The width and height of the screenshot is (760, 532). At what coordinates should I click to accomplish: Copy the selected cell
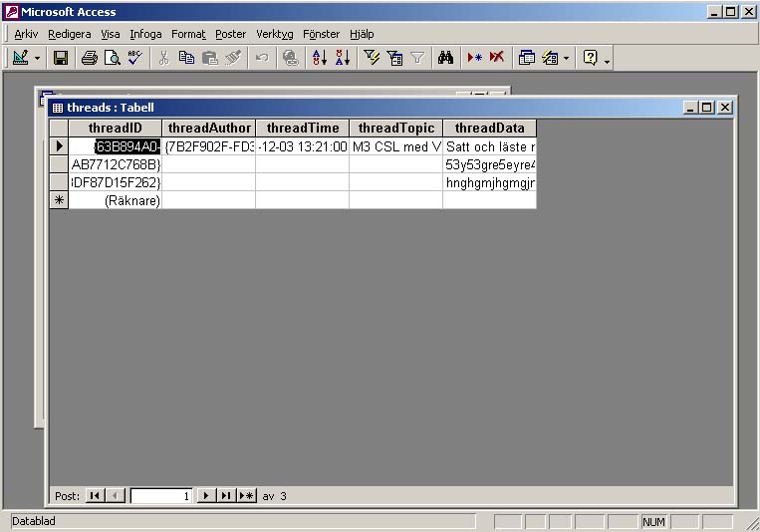pos(186,58)
